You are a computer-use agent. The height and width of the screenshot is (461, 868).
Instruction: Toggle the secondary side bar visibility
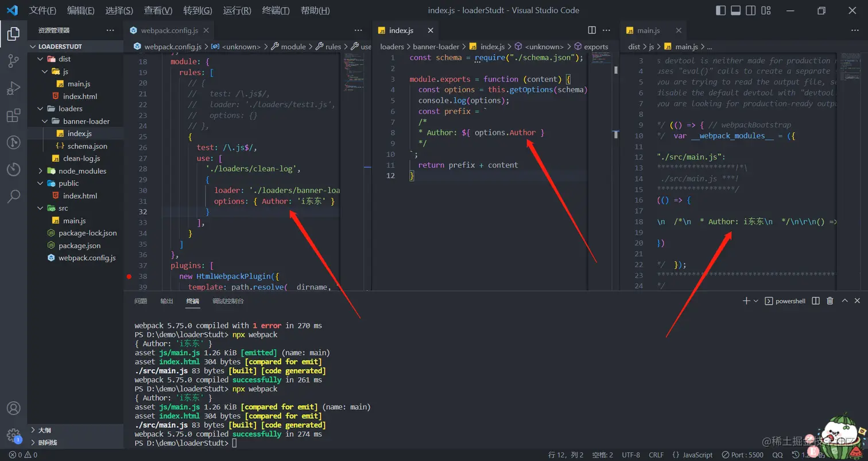click(x=750, y=10)
